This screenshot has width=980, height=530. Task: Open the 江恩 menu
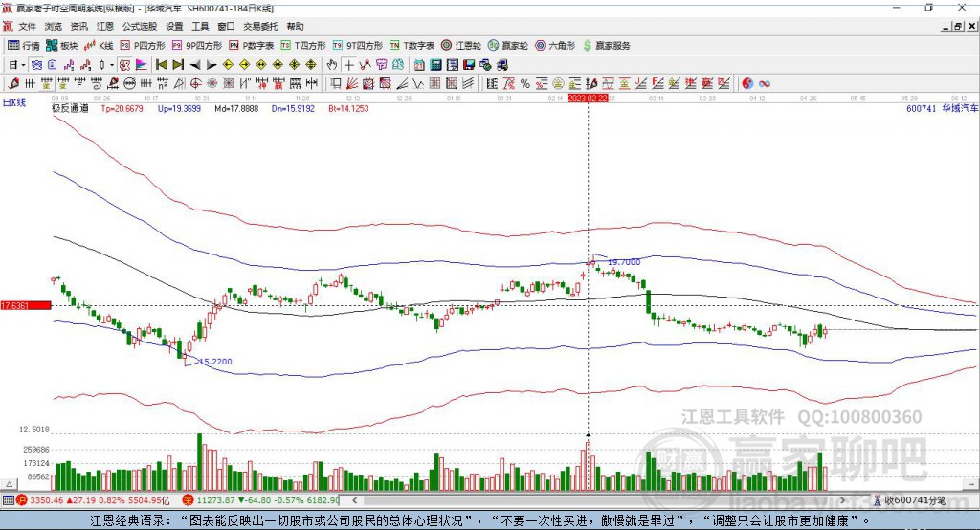tap(105, 26)
